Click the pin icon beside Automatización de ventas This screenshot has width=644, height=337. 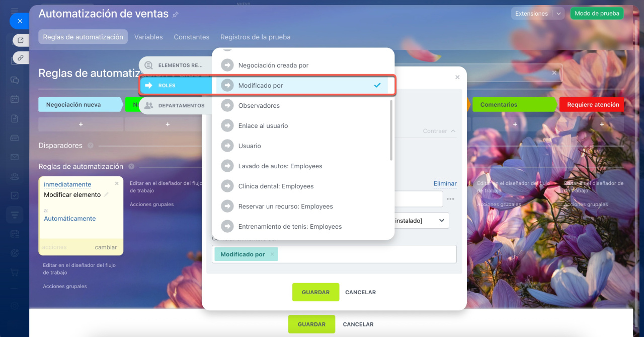[x=176, y=15]
